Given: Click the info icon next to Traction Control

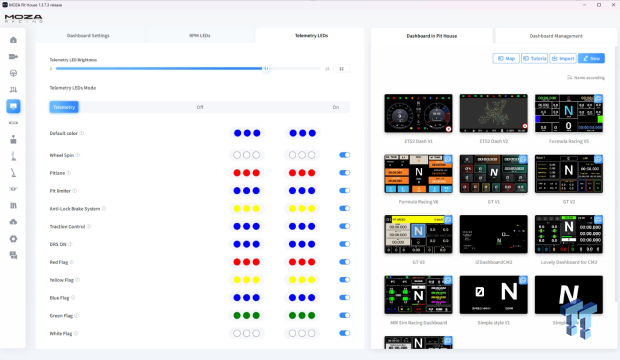Looking at the screenshot, I should (x=89, y=226).
